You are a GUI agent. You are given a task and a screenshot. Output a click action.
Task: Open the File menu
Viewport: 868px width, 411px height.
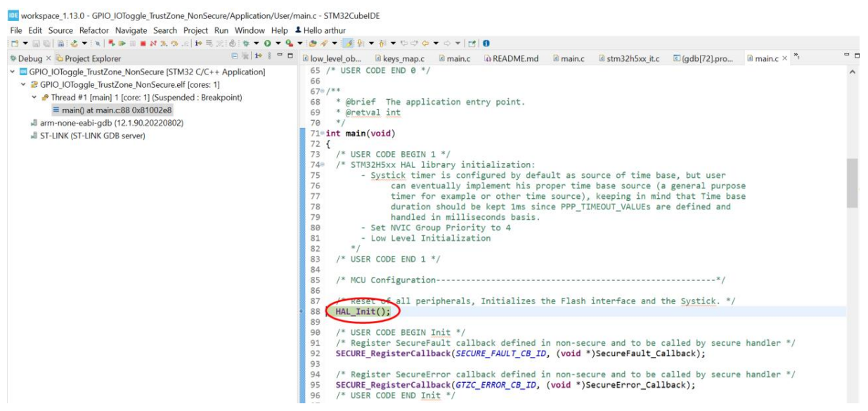pos(16,30)
